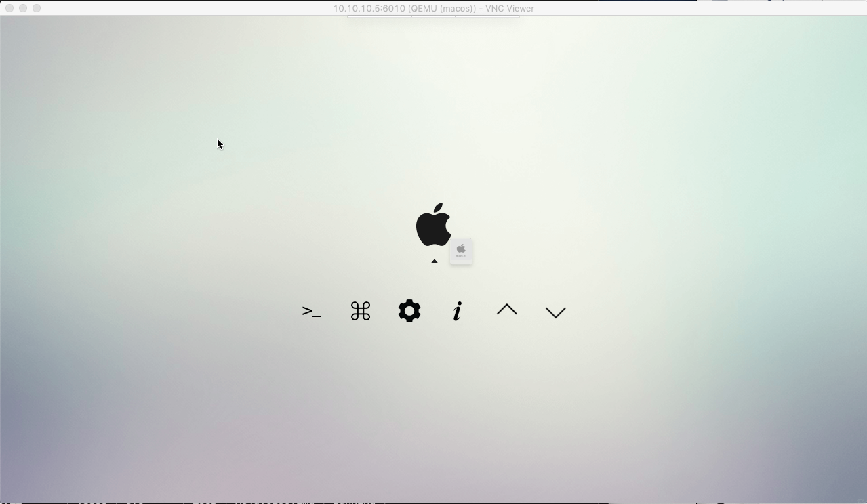Image resolution: width=867 pixels, height=504 pixels.
Task: Show info via the italic i icon
Action: pos(458,311)
